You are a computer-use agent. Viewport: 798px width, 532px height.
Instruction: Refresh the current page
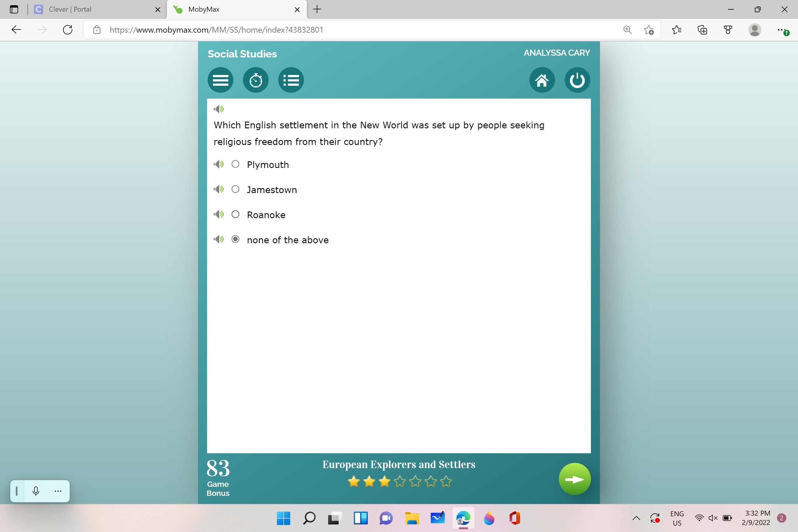(x=67, y=30)
